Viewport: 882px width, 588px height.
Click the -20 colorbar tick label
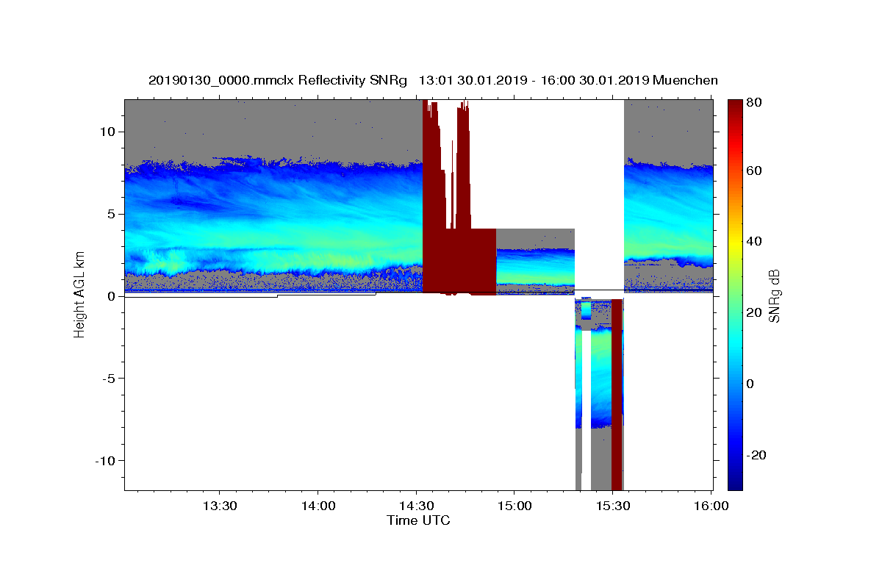pyautogui.click(x=756, y=455)
